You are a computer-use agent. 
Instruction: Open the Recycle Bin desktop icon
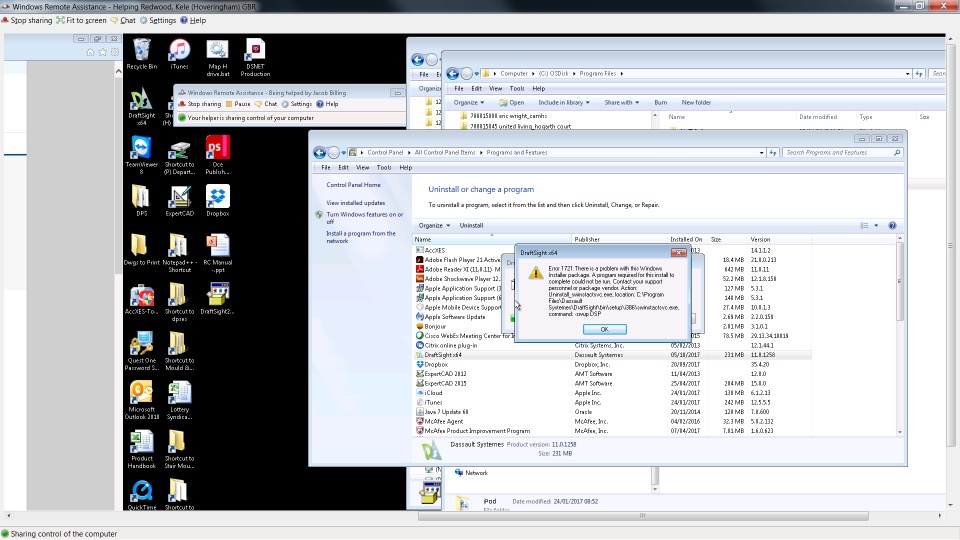[141, 53]
